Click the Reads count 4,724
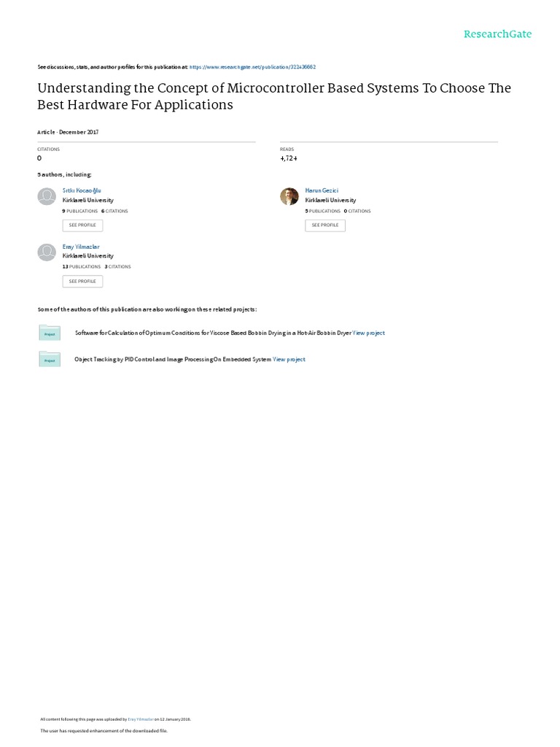Screen dimensions: 560x747 pos(288,158)
